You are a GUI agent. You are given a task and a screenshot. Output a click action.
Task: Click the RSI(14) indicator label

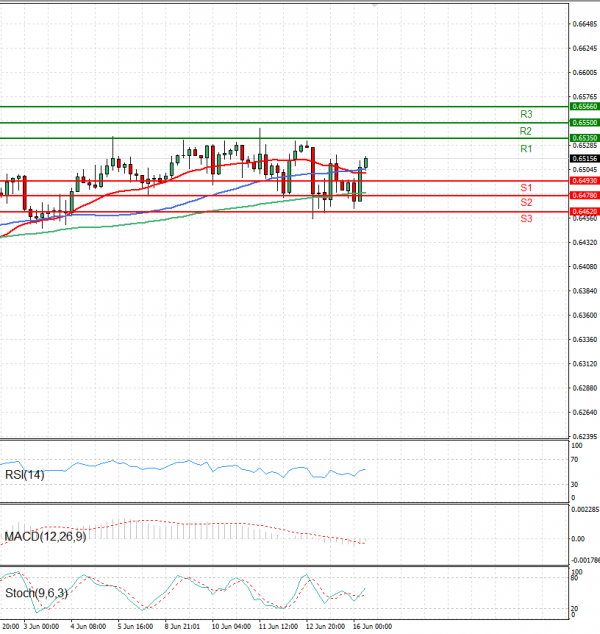coord(25,475)
